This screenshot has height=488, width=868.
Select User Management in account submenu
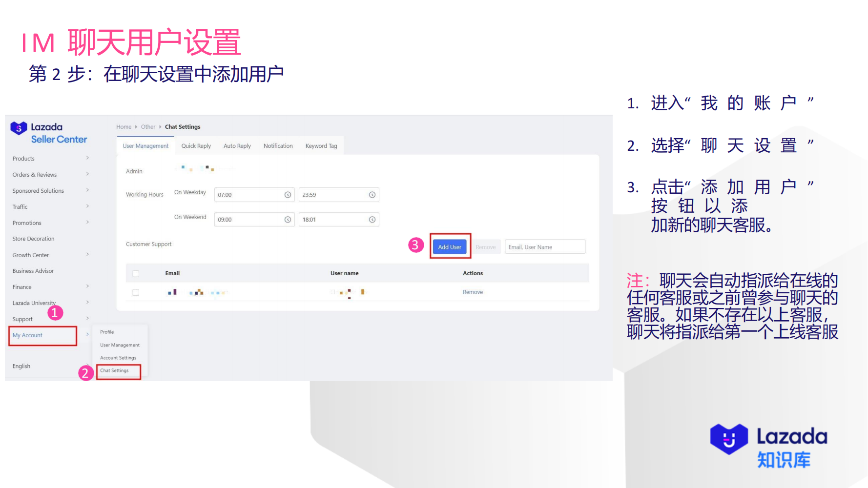120,345
